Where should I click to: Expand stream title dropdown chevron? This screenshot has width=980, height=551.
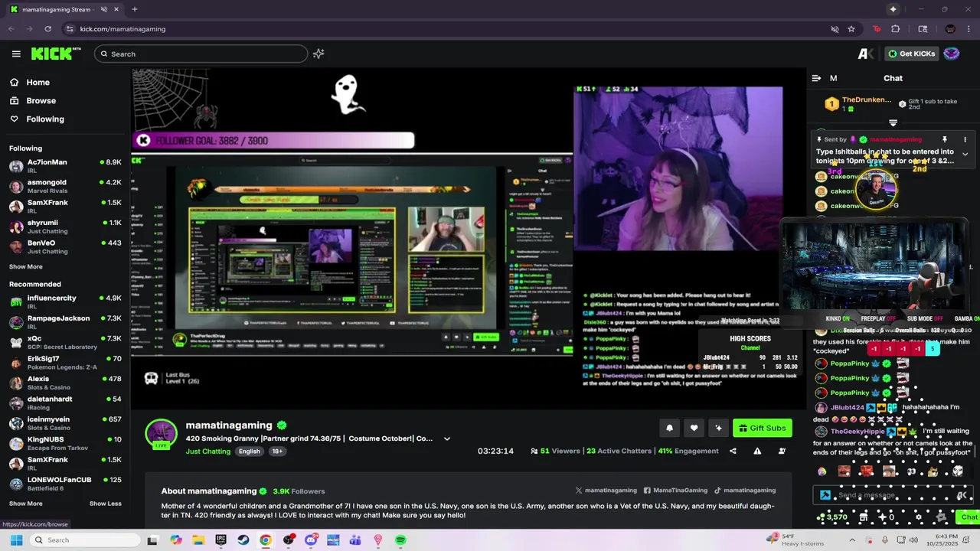pyautogui.click(x=447, y=439)
